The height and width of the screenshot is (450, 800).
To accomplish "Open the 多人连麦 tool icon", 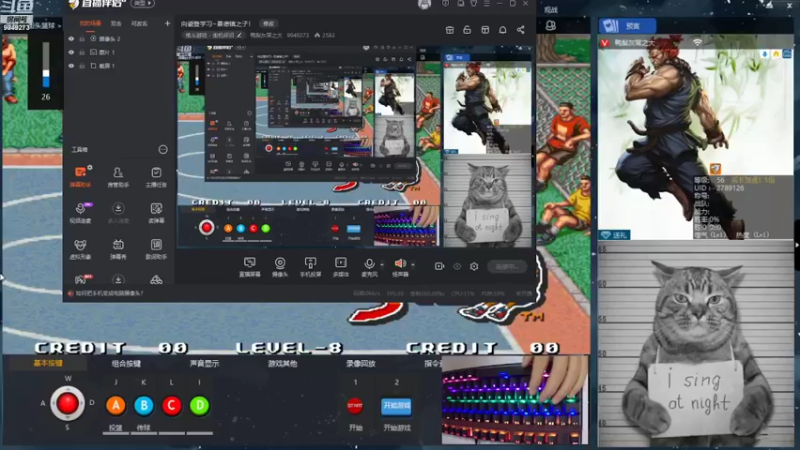I will click(118, 212).
